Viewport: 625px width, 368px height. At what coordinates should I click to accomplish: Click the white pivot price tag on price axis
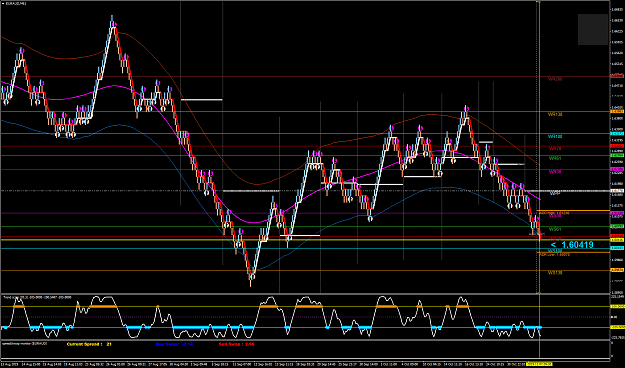617,191
